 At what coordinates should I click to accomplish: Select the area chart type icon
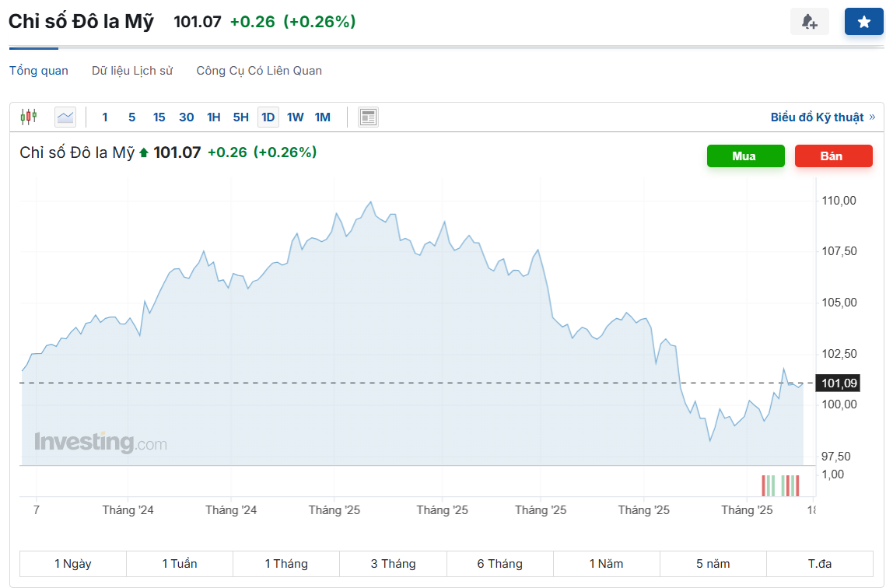tap(65, 117)
